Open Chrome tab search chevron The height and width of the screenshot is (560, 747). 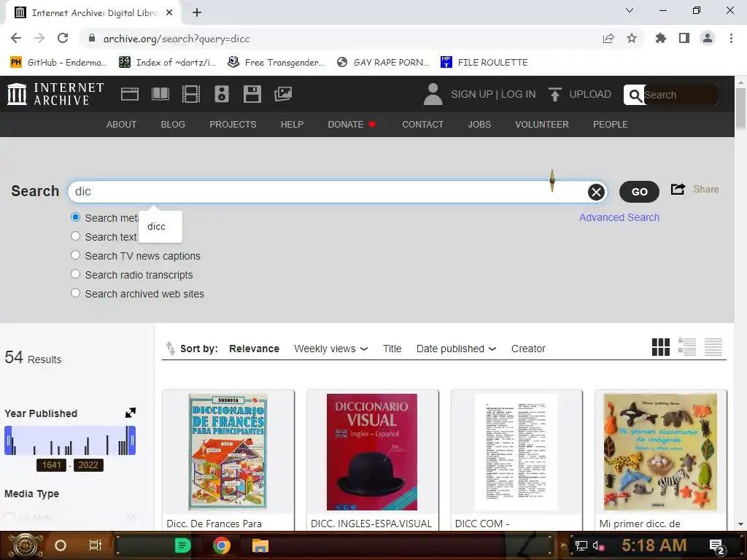[630, 10]
